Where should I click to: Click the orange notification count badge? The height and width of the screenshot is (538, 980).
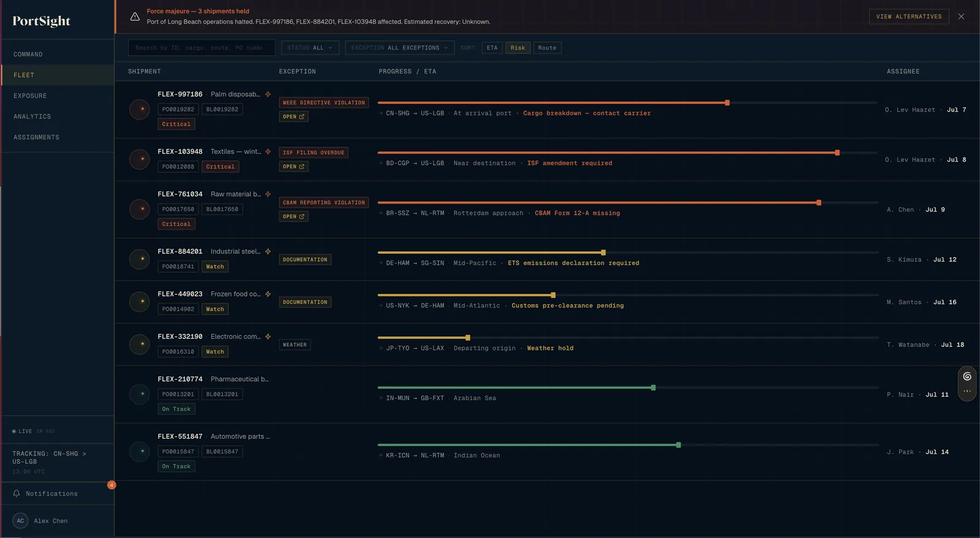click(111, 485)
